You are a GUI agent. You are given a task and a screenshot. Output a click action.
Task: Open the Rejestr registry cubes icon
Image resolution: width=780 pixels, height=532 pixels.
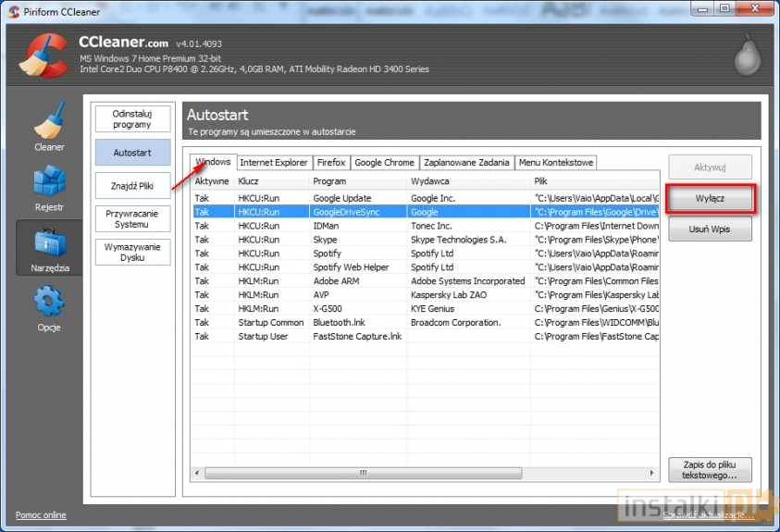click(x=49, y=180)
